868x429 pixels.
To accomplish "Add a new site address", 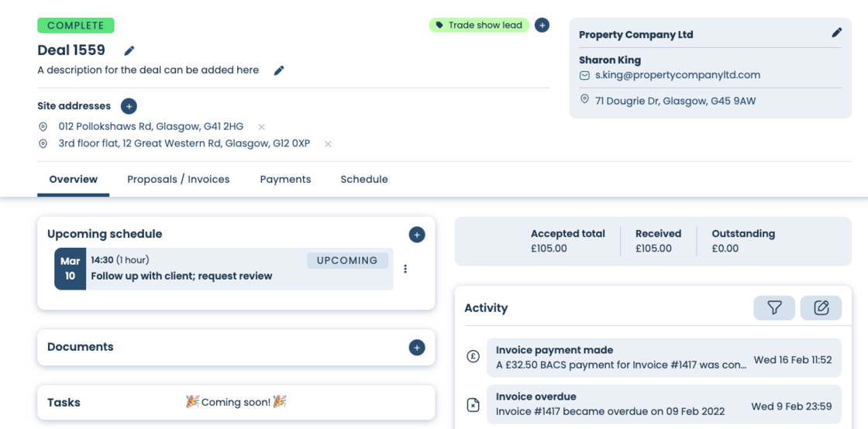I will point(129,106).
